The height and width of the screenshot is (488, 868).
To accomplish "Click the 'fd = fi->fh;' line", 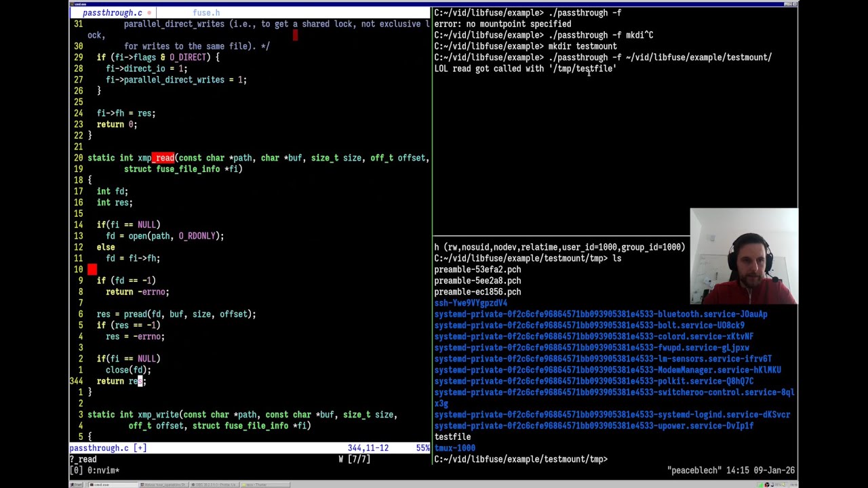I will [x=133, y=258].
